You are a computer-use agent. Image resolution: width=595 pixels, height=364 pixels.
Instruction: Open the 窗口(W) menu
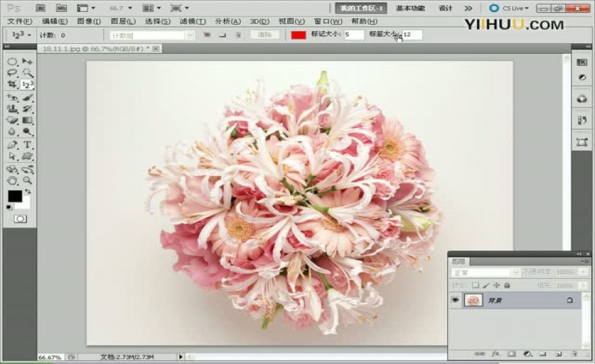click(x=328, y=22)
